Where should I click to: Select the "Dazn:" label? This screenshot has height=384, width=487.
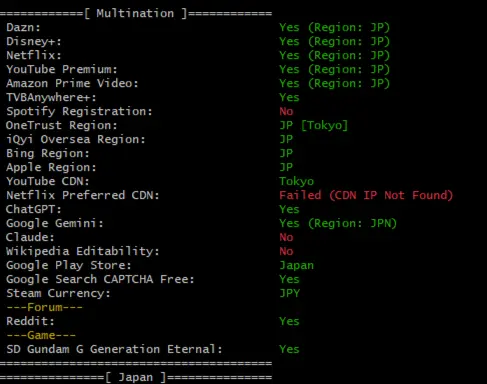23,27
